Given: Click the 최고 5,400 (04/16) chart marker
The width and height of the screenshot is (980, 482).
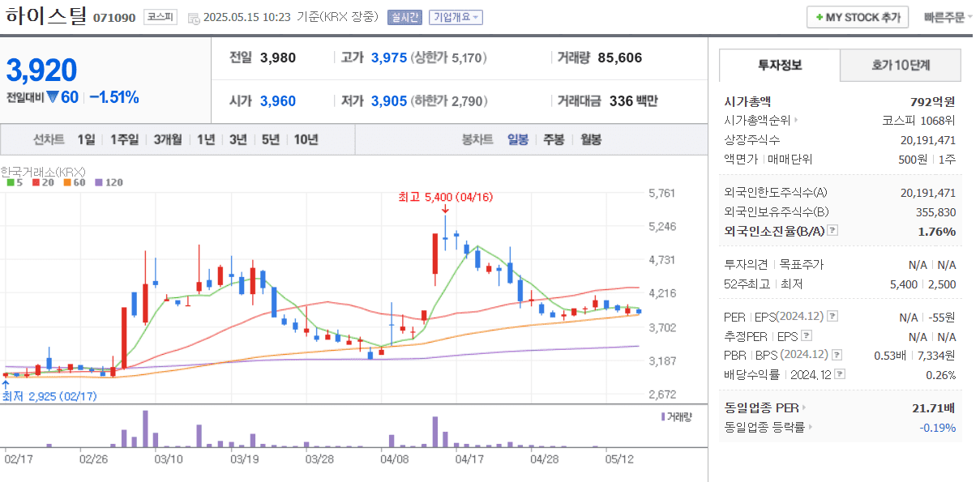Looking at the screenshot, I should (446, 197).
